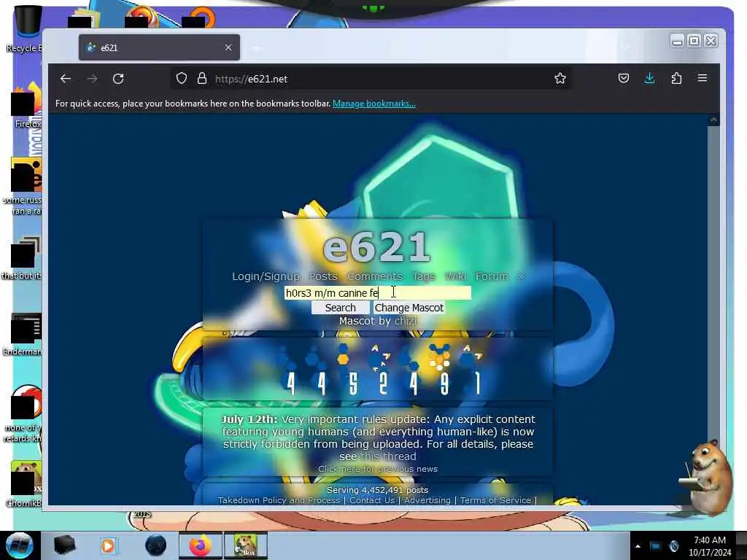Open the Firefox desktop shortcut
Image resolution: width=747 pixels, height=560 pixels.
26,106
